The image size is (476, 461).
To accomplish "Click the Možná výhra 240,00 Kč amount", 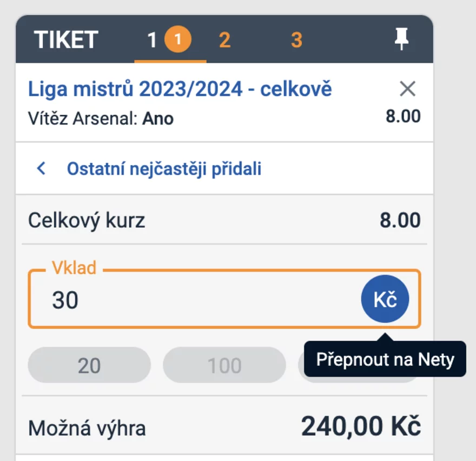I will (x=361, y=426).
